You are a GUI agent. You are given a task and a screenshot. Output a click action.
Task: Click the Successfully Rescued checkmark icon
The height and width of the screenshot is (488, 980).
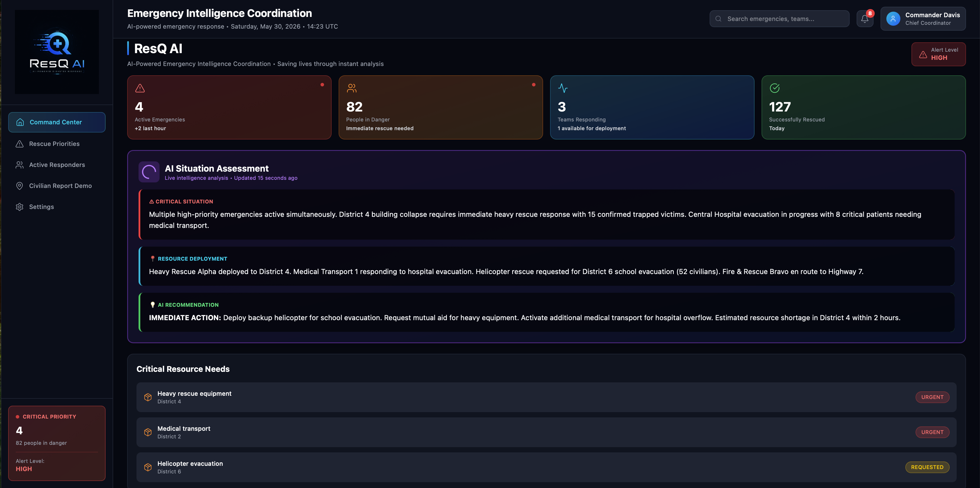tap(775, 88)
